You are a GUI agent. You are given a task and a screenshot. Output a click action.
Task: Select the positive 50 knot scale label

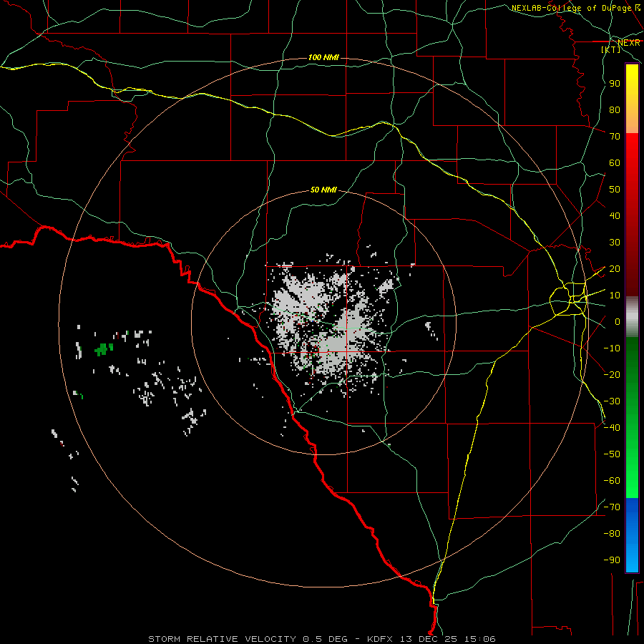pyautogui.click(x=615, y=190)
